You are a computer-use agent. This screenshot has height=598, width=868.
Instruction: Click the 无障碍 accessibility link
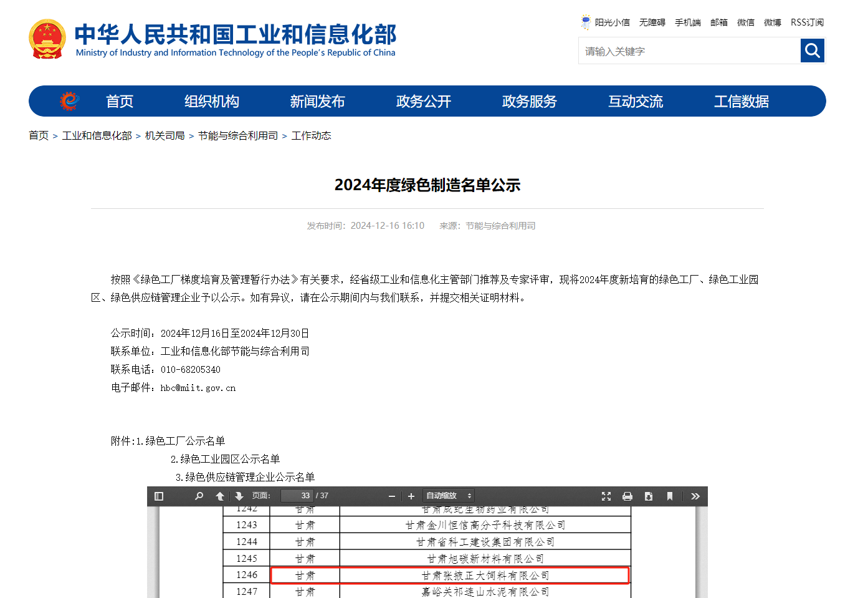652,22
